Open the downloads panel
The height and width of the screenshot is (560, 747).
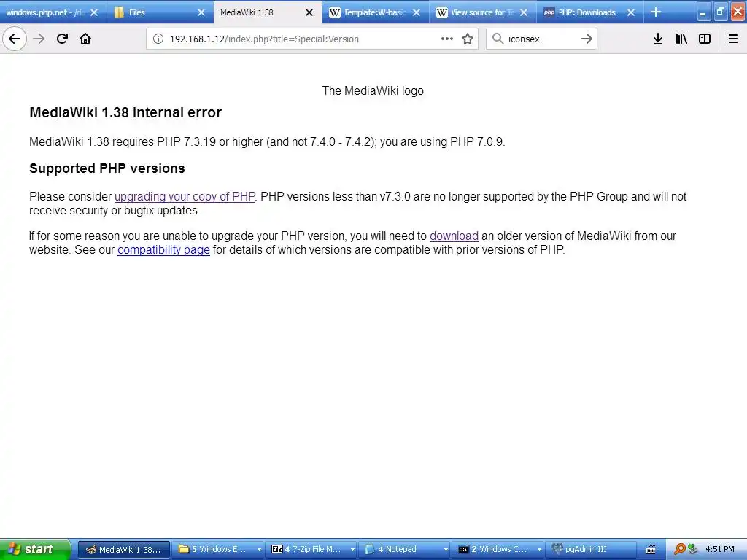658,39
